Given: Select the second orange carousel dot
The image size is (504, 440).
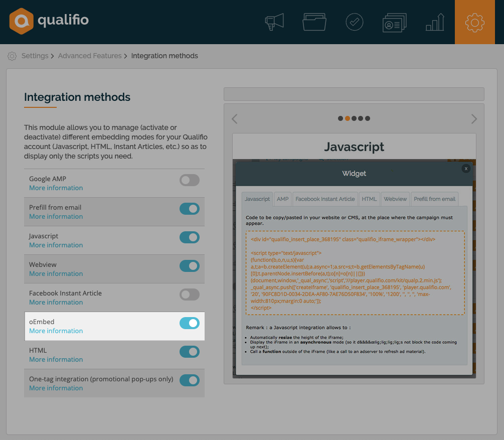Looking at the screenshot, I should (x=348, y=118).
